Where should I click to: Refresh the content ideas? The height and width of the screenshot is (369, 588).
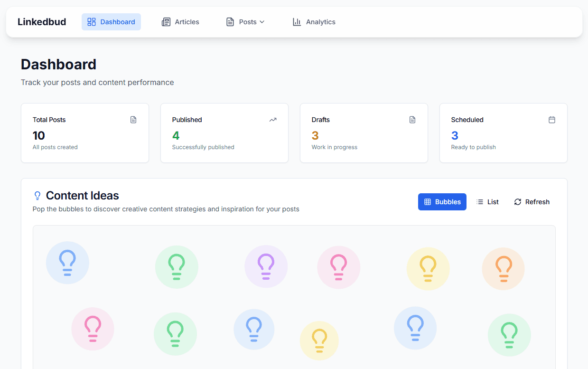coord(532,201)
